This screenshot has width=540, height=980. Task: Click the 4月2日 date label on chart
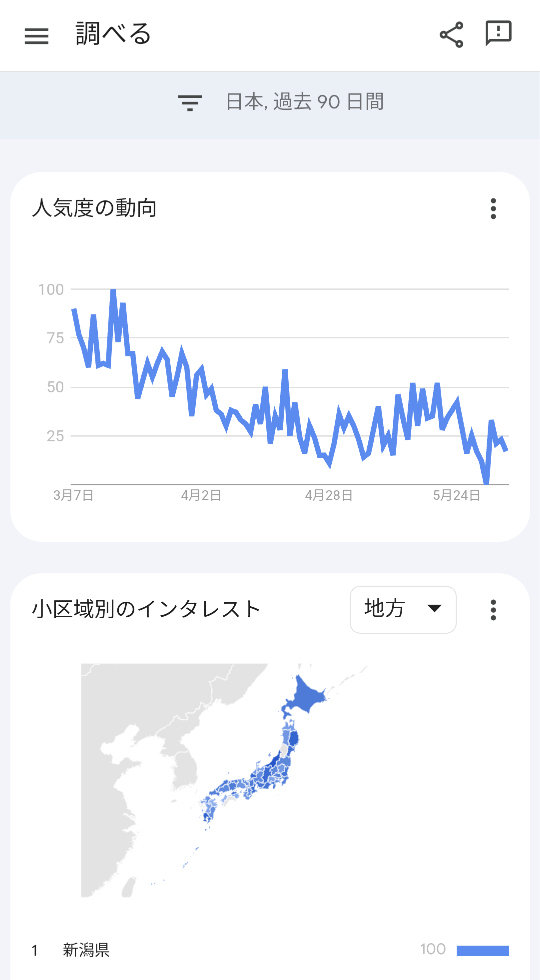point(201,495)
